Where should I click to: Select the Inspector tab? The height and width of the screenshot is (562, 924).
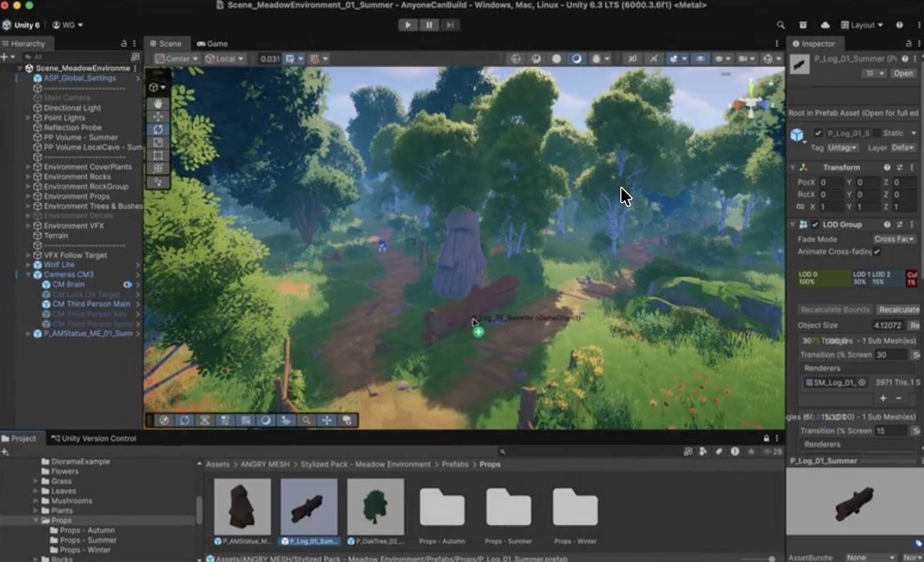(x=814, y=44)
